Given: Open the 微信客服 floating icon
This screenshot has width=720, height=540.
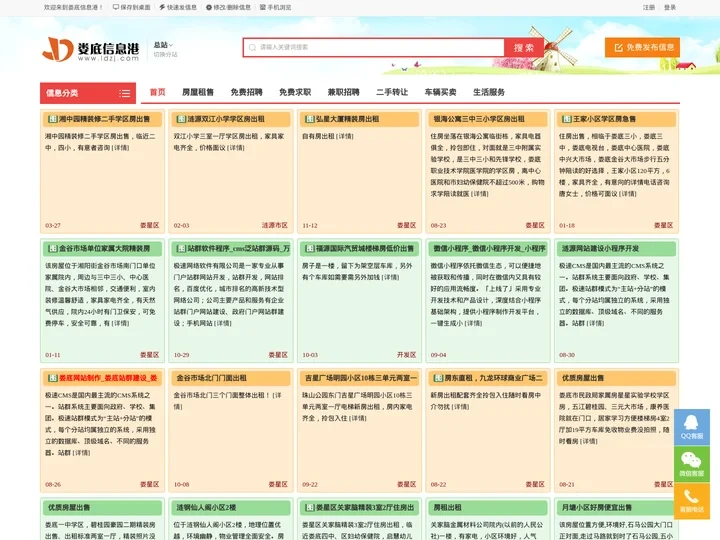Looking at the screenshot, I should (x=692, y=464).
